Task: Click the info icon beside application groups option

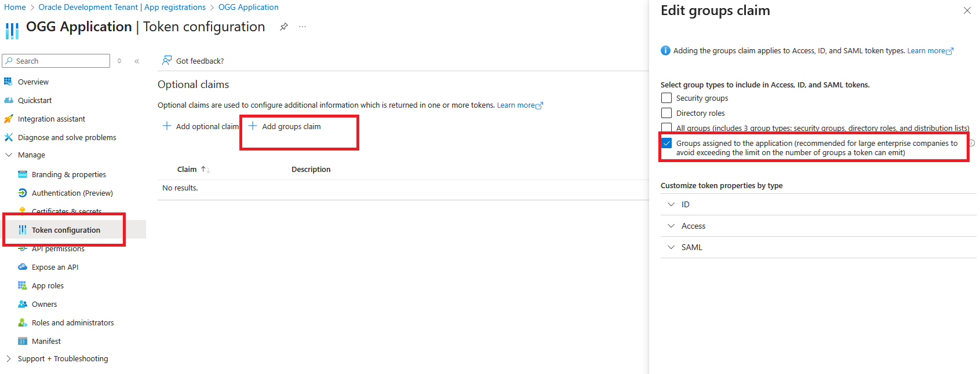Action: (972, 143)
